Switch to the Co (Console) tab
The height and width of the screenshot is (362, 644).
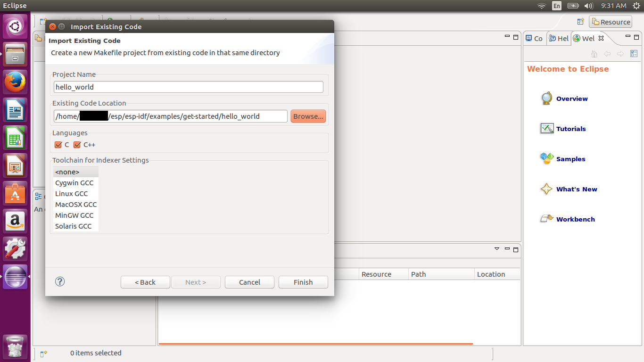pyautogui.click(x=534, y=39)
